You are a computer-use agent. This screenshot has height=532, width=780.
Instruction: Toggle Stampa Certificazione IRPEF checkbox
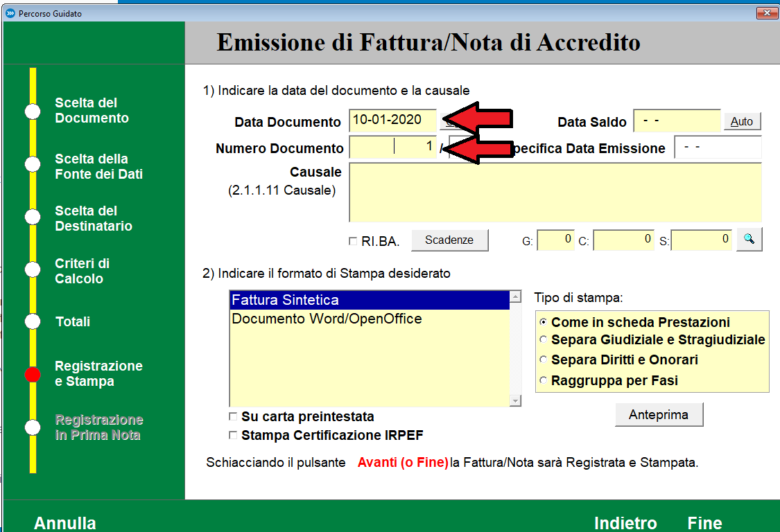[233, 436]
